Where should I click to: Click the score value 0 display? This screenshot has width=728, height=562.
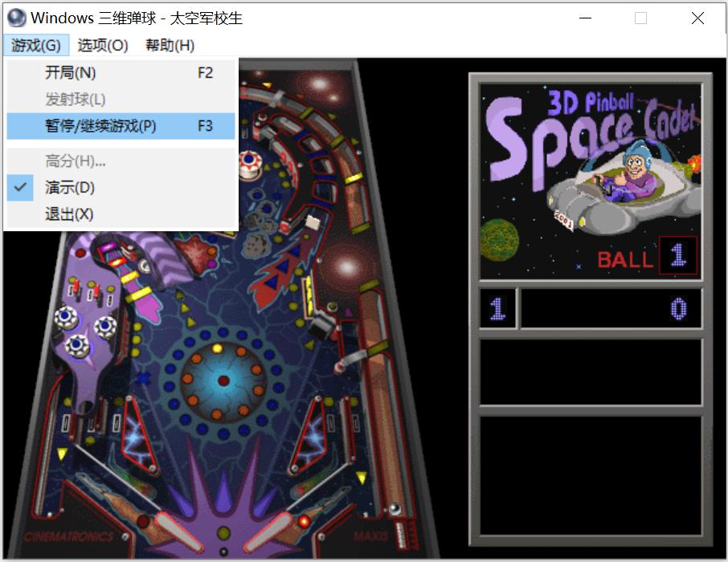(x=678, y=308)
